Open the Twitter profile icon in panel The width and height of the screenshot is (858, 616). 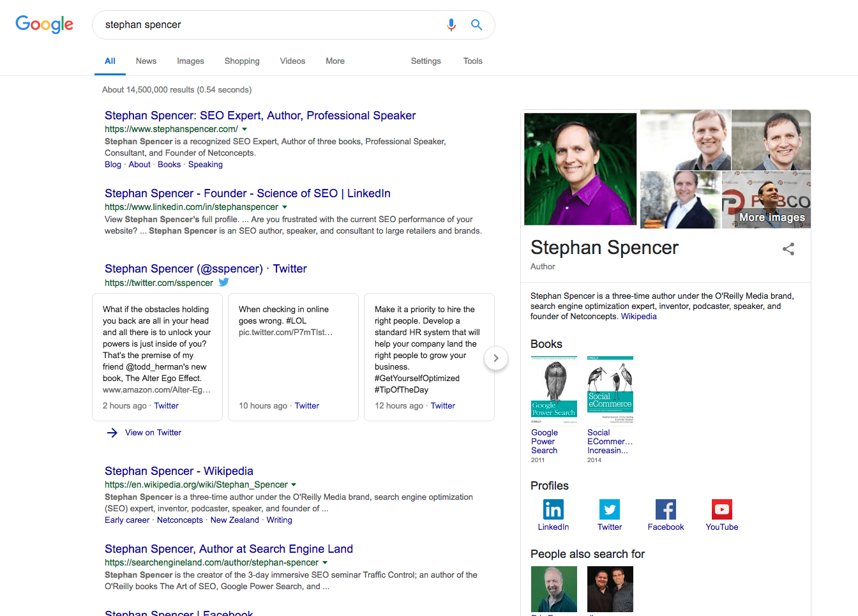[610, 509]
